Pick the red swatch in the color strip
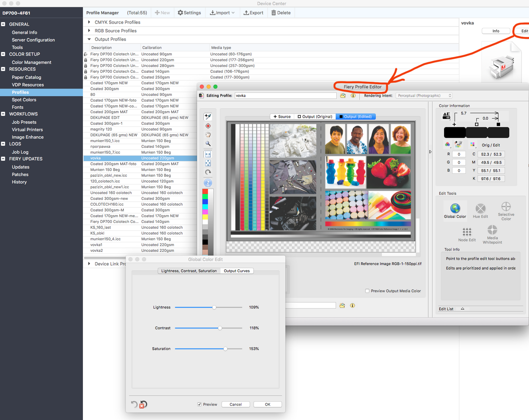 (x=205, y=191)
